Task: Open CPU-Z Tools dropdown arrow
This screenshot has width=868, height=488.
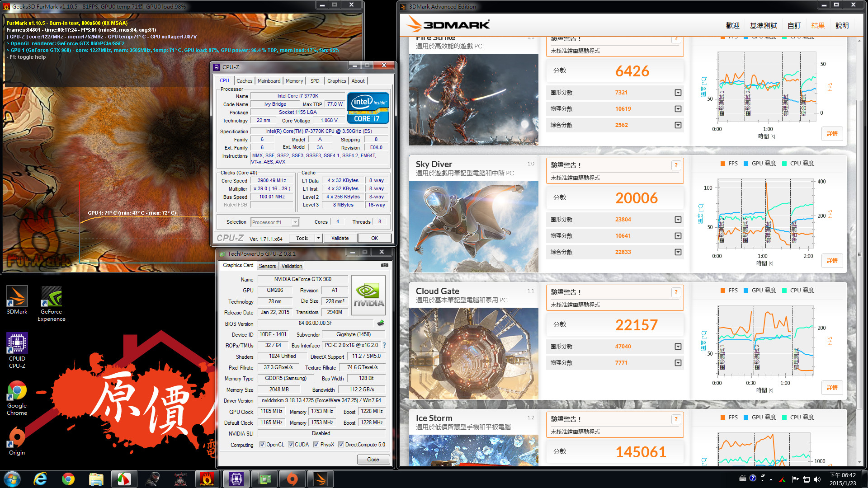Action: (x=318, y=238)
